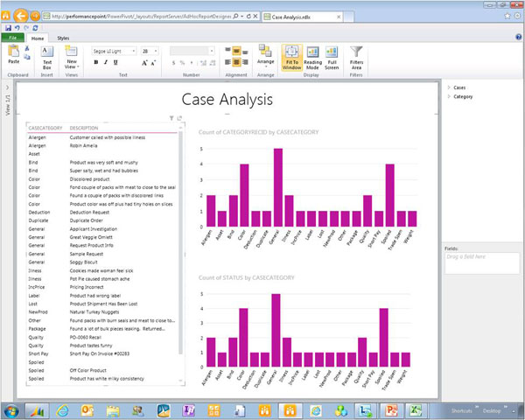Show the Filters Area

pos(357,58)
